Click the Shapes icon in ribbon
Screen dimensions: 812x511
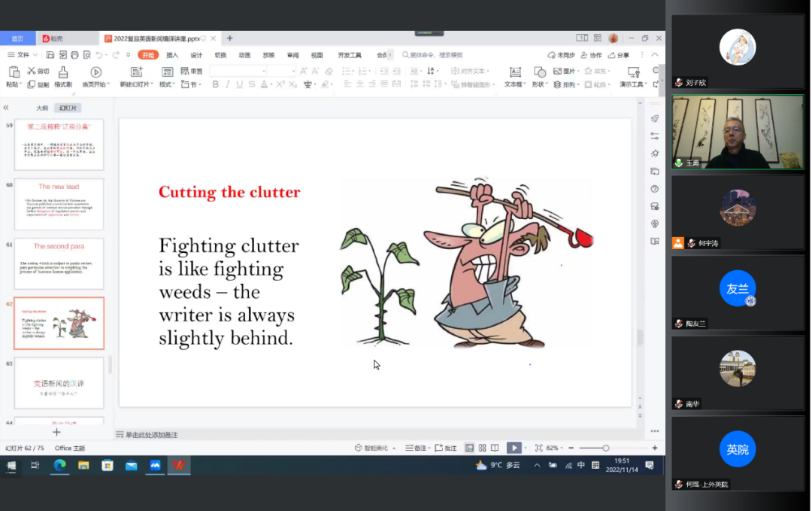[539, 72]
